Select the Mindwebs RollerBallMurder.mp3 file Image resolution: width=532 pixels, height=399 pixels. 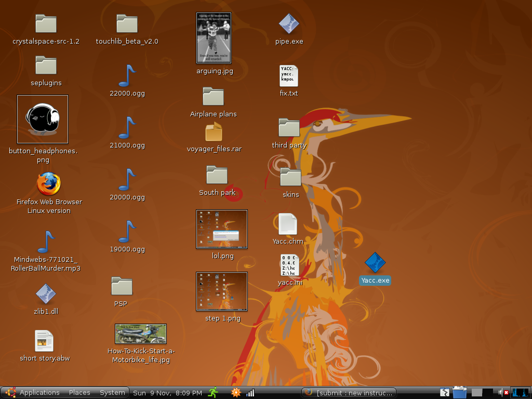46,242
